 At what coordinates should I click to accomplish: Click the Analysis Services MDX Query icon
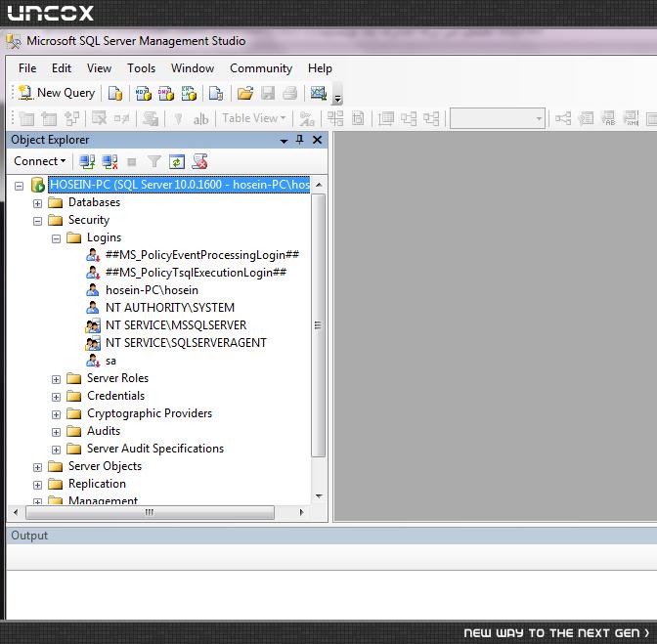144,93
